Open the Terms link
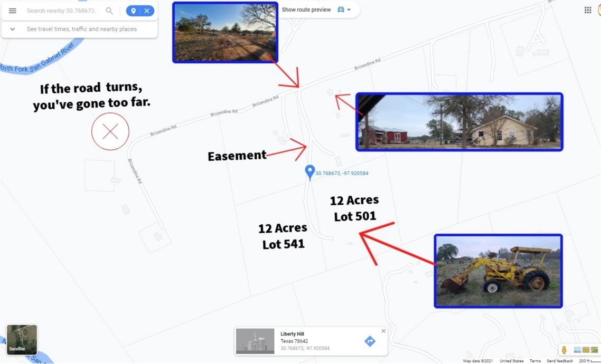The height and width of the screenshot is (364, 601). (x=535, y=361)
